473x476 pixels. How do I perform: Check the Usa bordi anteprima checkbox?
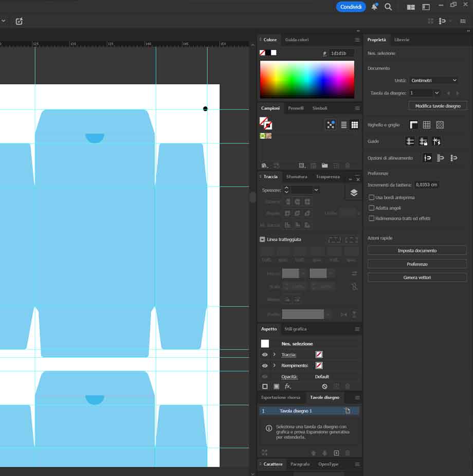371,197
